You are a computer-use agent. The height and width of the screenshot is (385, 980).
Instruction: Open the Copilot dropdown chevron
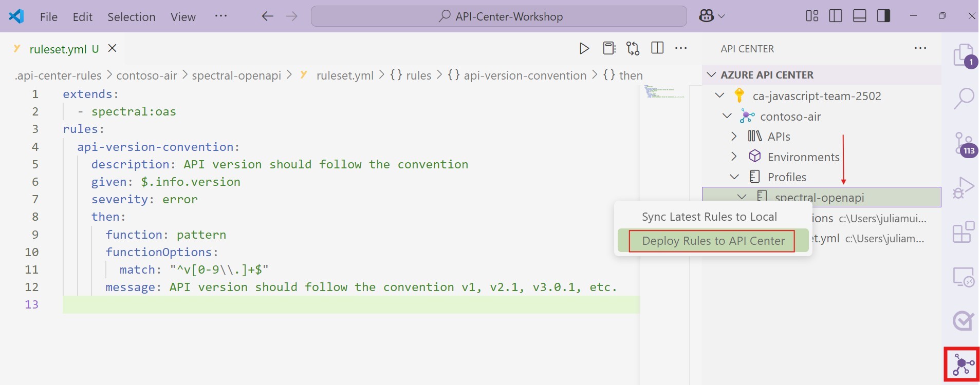[722, 16]
